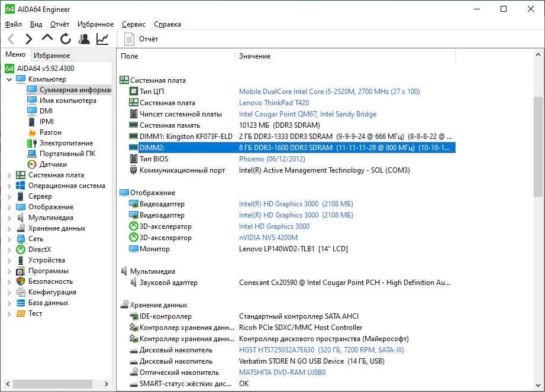Open nVIDIA NVS 4200M link
This screenshot has height=392, width=545.
click(x=268, y=238)
